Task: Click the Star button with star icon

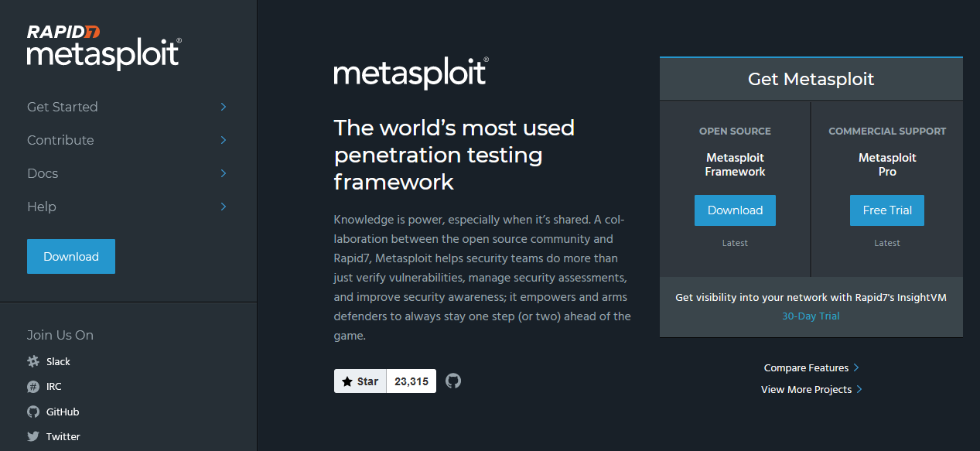Action: [x=360, y=381]
